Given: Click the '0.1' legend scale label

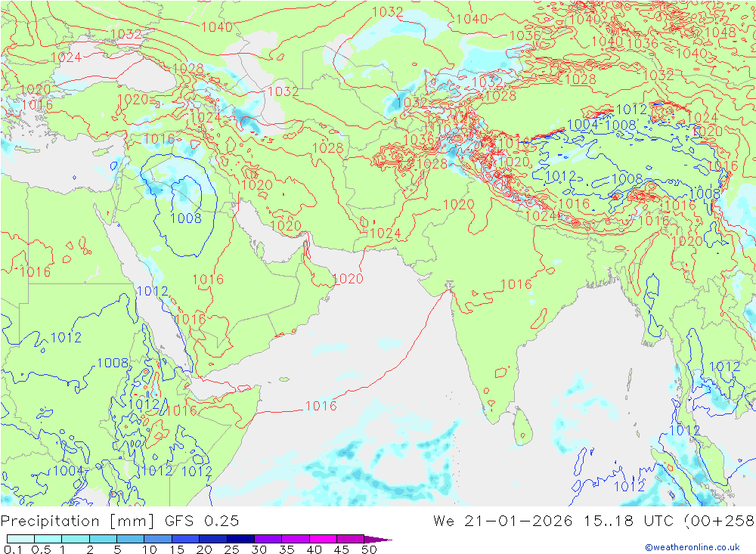Looking at the screenshot, I should [12, 549].
